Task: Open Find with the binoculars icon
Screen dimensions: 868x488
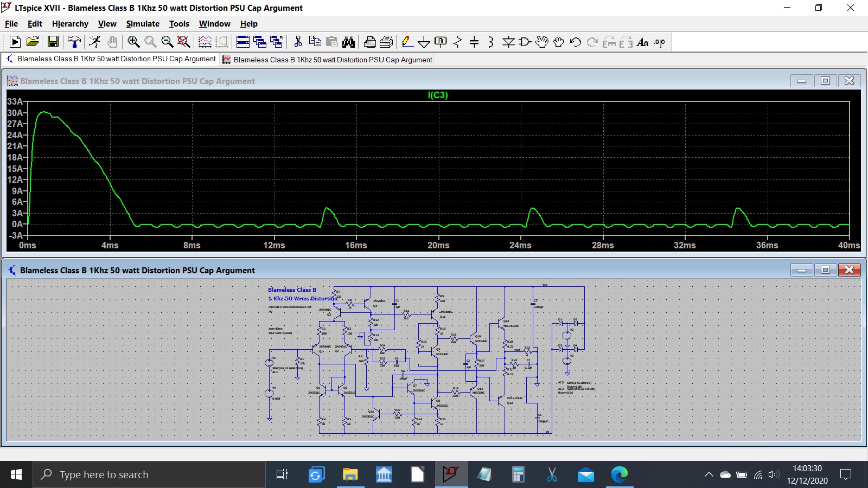Action: point(348,42)
